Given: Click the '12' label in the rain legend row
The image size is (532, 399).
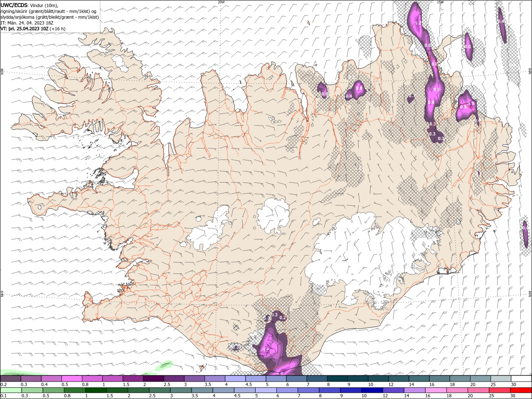Looking at the screenshot, I should tap(385, 396).
